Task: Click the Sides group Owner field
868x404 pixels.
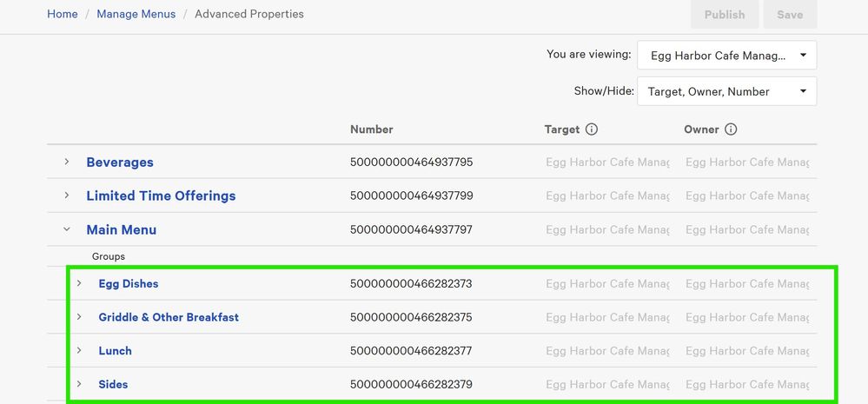Action: click(747, 385)
